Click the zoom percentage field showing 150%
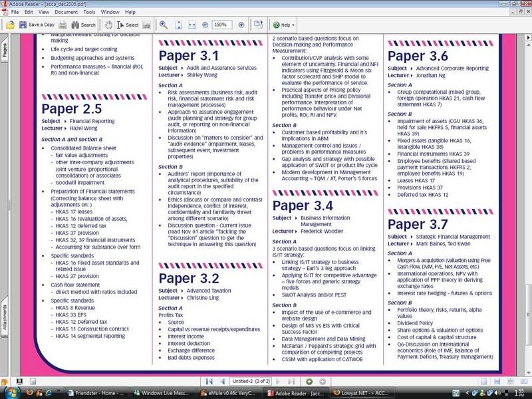 click(x=221, y=25)
